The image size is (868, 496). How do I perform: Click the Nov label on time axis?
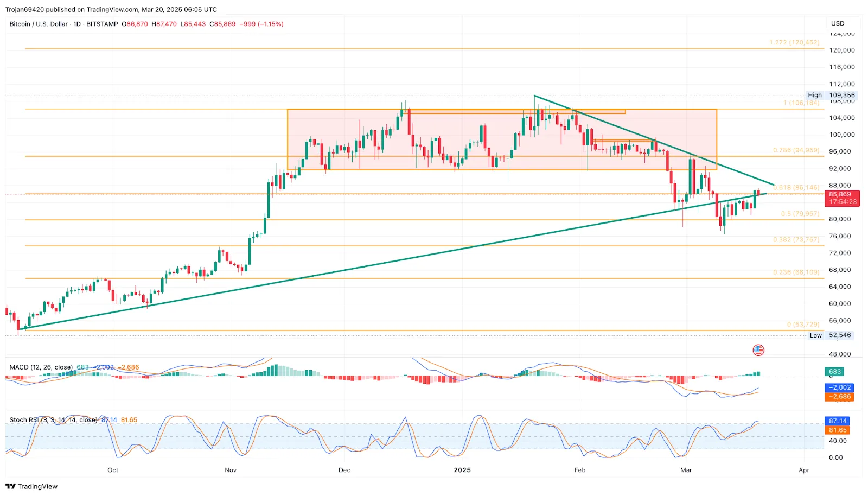click(x=231, y=470)
